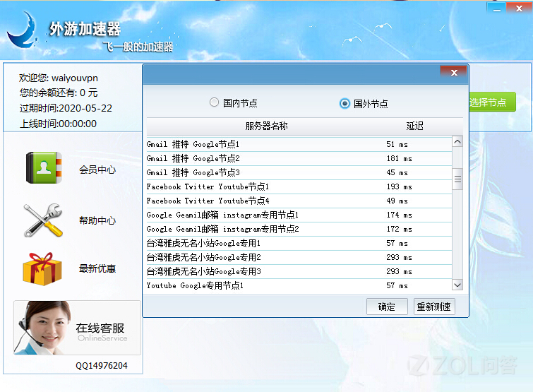The height and width of the screenshot is (392, 533).
Task: Click 重新测速 to retest latency
Action: click(434, 307)
